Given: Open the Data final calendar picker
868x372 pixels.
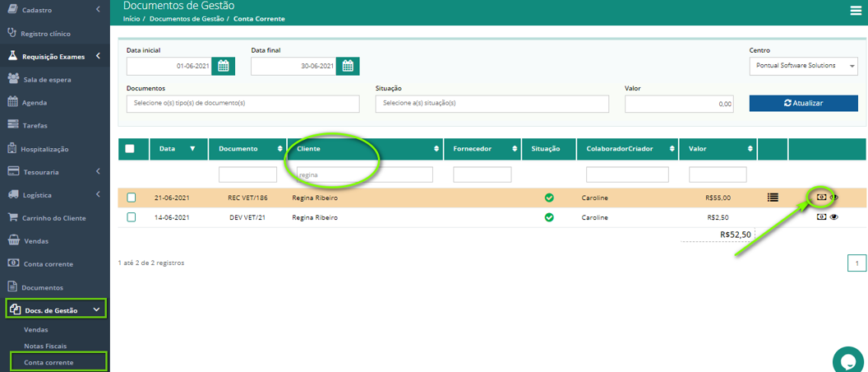Looking at the screenshot, I should (x=348, y=67).
